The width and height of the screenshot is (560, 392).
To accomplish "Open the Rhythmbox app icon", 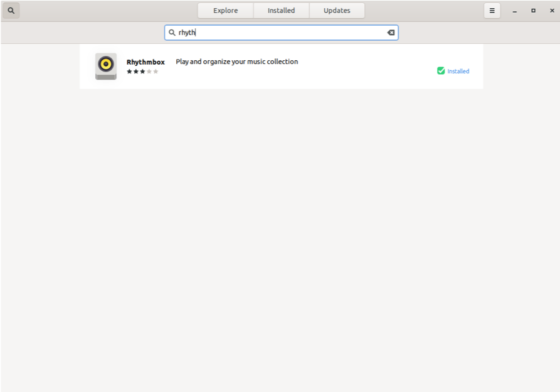I will [106, 66].
